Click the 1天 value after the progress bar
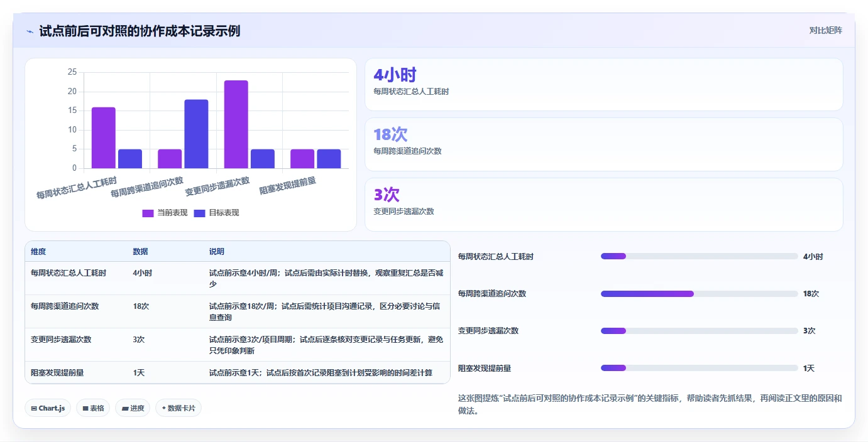Image resolution: width=868 pixels, height=442 pixels. 809,369
